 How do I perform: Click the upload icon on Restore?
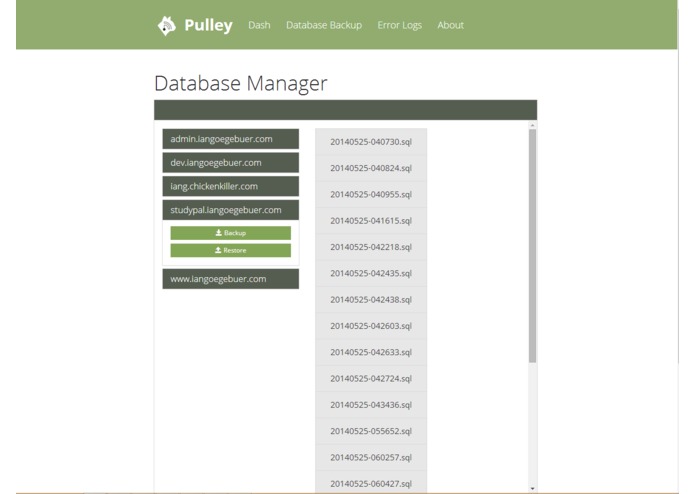point(218,250)
